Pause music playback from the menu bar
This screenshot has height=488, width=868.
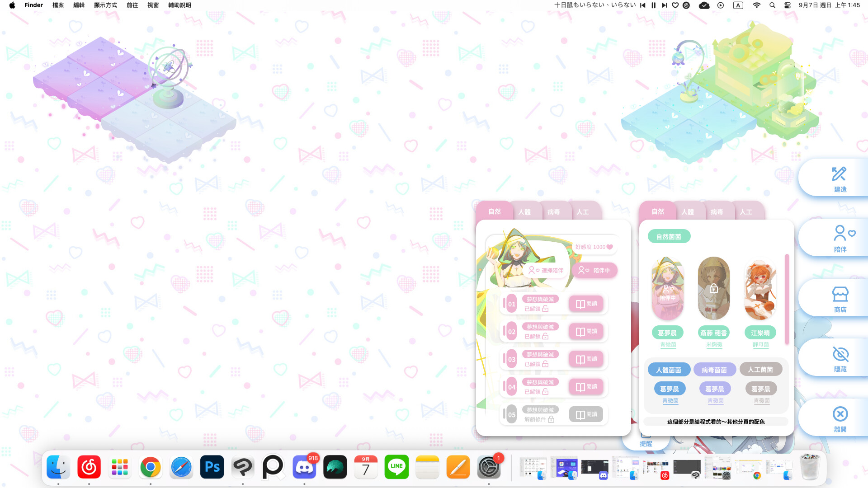pyautogui.click(x=653, y=5)
